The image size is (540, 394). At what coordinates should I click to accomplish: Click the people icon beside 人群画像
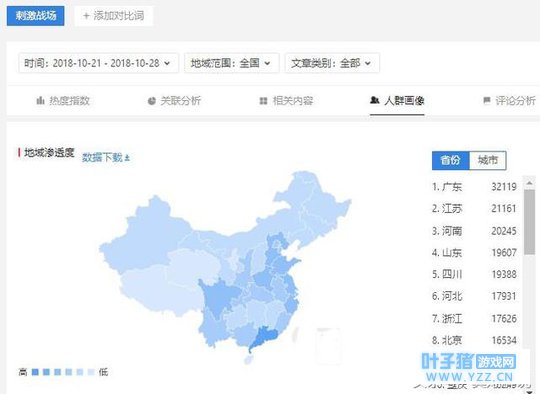point(374,100)
